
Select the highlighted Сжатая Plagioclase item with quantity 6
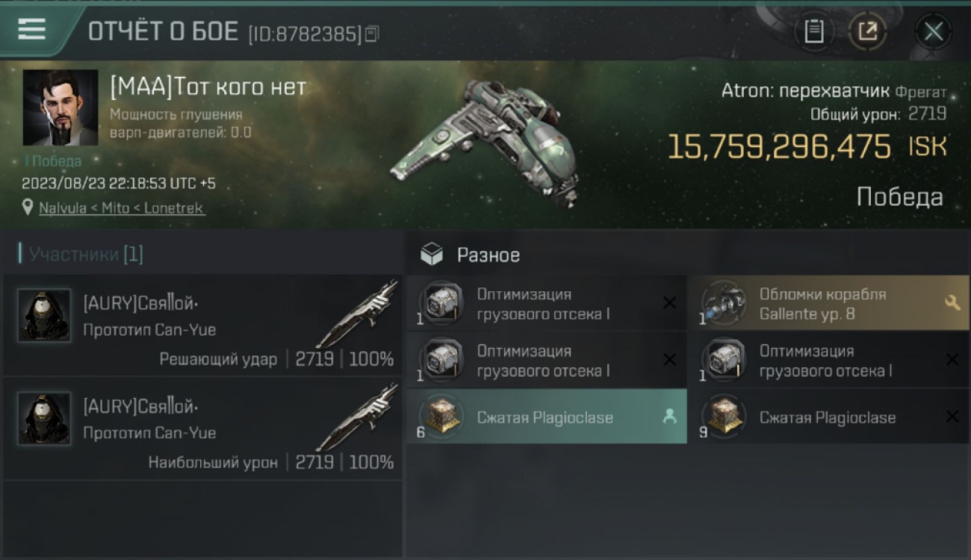click(x=547, y=417)
